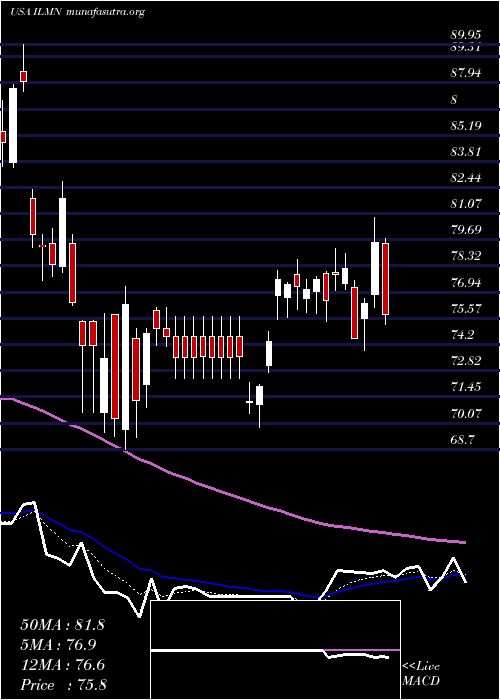Click the '<<Live MACD' label
The height and width of the screenshot is (700, 500).
421,674
